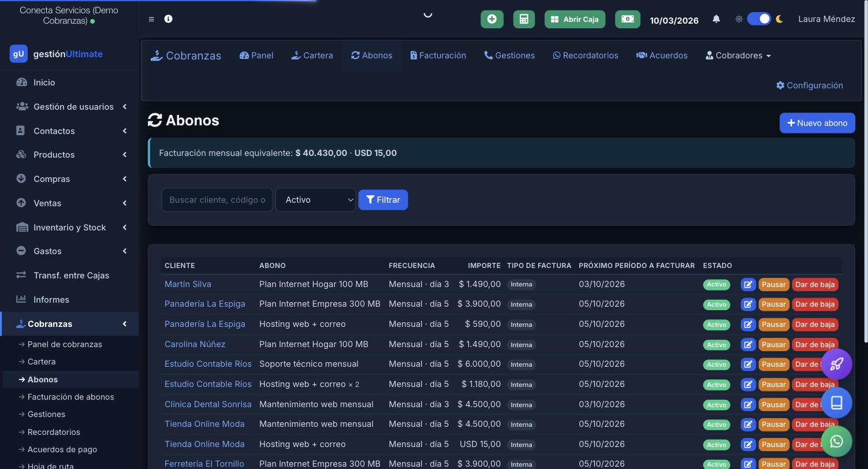Pause the Plan Internet Empresa Panadería abono
The image size is (868, 469).
(773, 304)
